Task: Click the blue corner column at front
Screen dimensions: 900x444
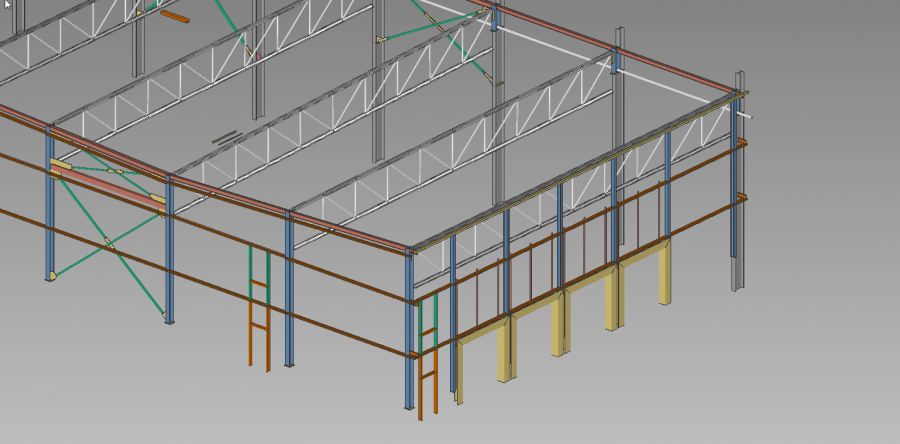Action: coord(409,330)
